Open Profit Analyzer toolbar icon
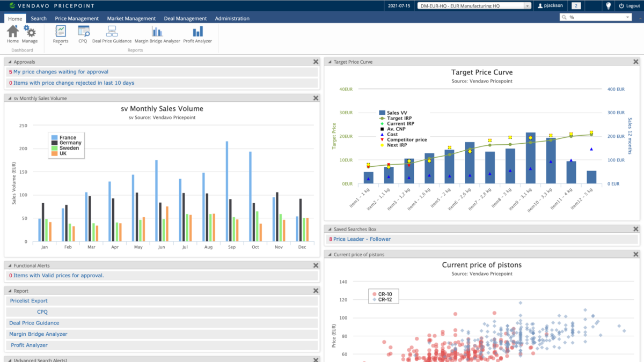The image size is (644, 362). pyautogui.click(x=197, y=32)
